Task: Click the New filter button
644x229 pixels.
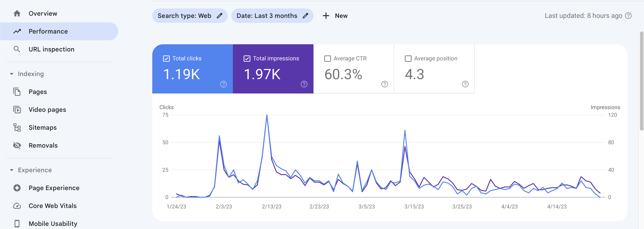Action: [335, 15]
